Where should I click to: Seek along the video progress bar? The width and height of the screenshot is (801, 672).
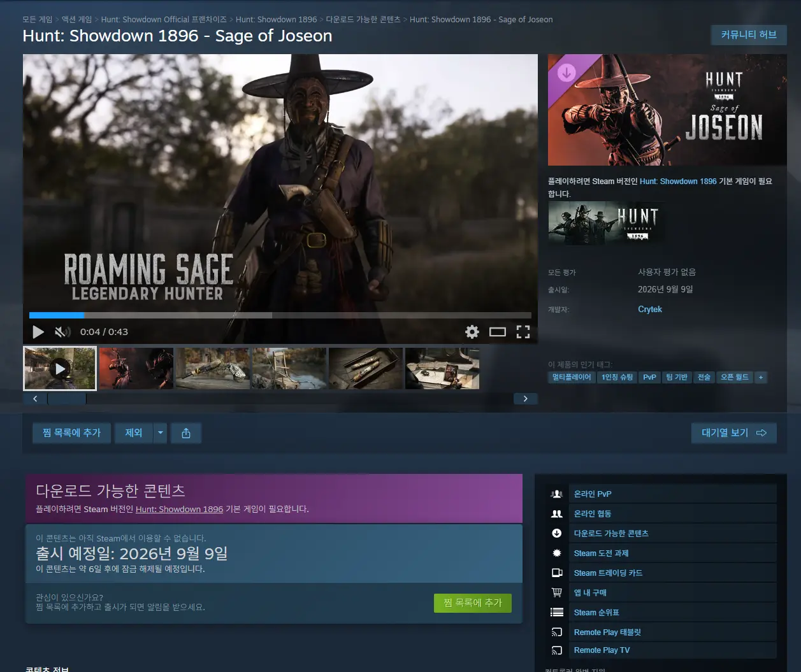[280, 315]
